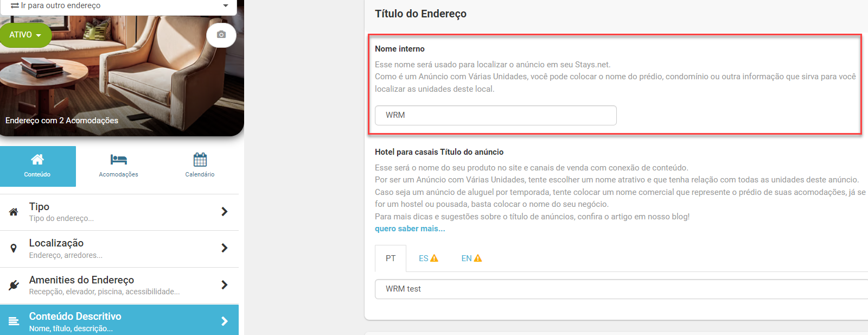The height and width of the screenshot is (335, 868).
Task: Switch to the PT language tab
Action: tap(391, 258)
